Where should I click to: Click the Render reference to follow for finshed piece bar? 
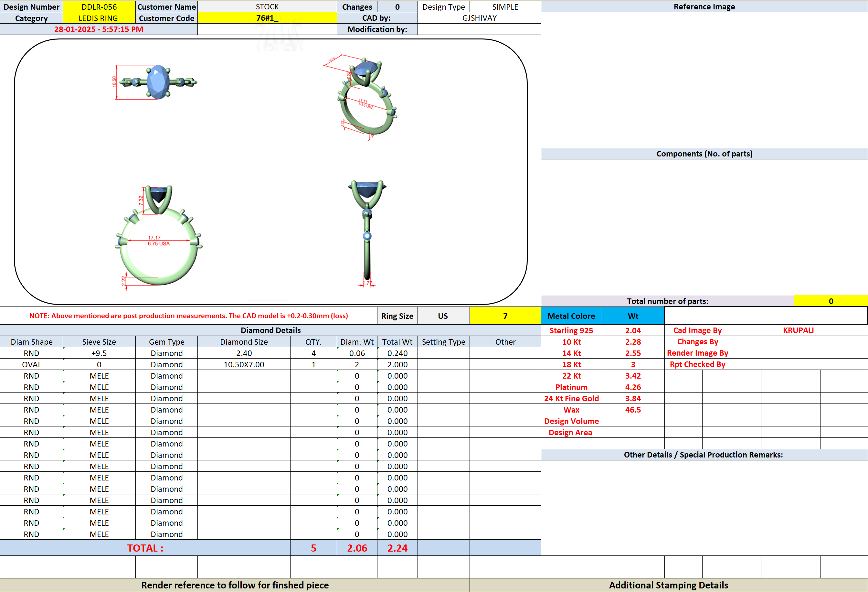(235, 585)
